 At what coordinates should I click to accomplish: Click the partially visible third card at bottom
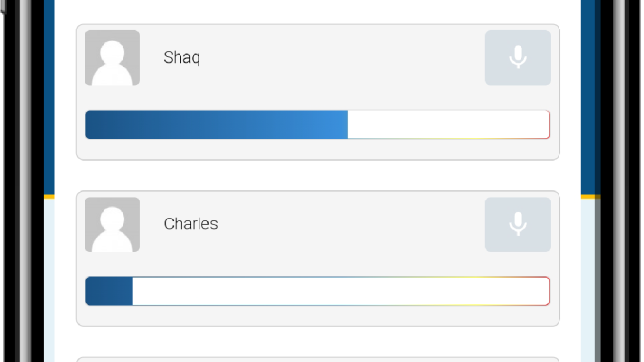[x=318, y=360]
